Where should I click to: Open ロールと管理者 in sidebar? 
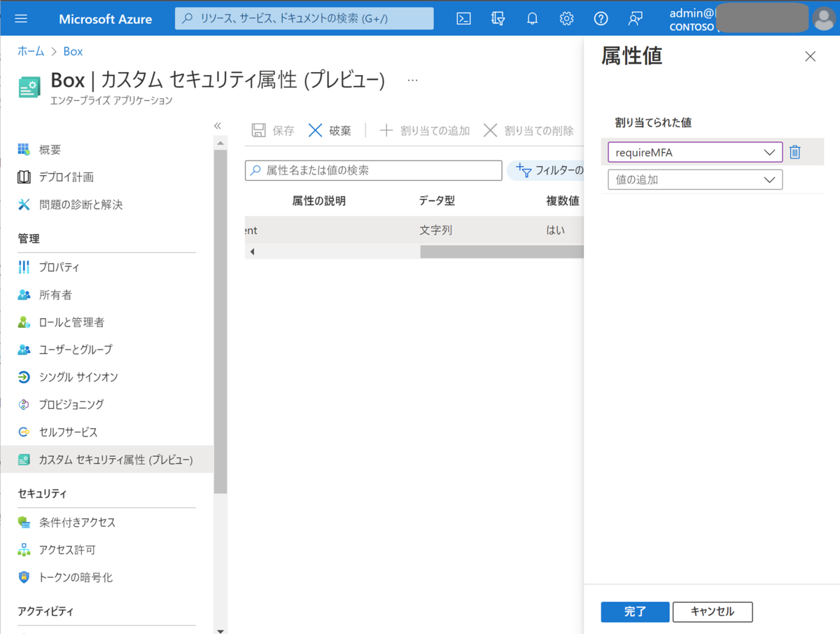coord(61,322)
